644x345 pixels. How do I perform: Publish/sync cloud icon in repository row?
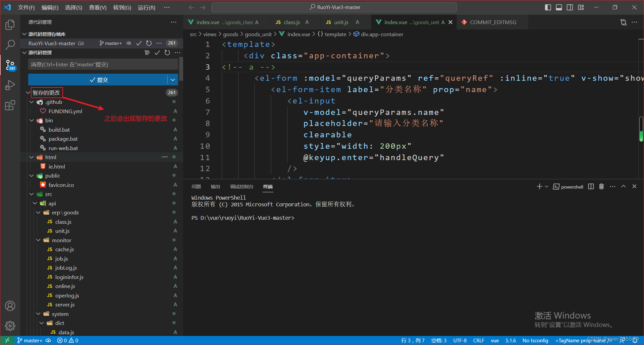[x=129, y=43]
